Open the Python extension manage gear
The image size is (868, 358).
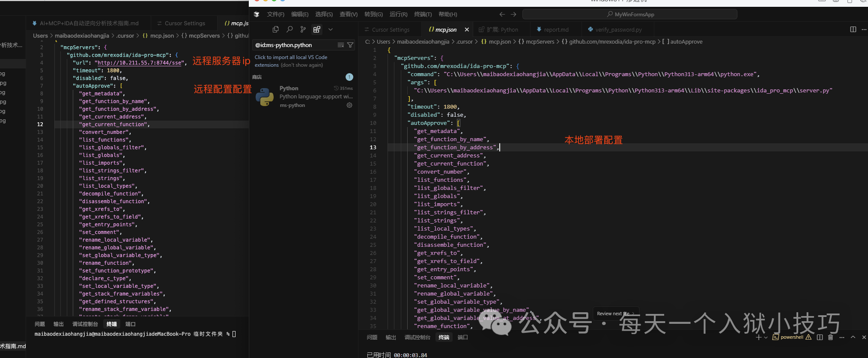coord(349,105)
